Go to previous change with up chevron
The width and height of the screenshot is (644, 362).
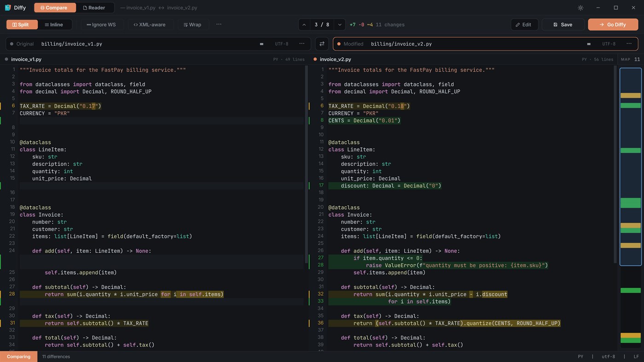pos(304,24)
